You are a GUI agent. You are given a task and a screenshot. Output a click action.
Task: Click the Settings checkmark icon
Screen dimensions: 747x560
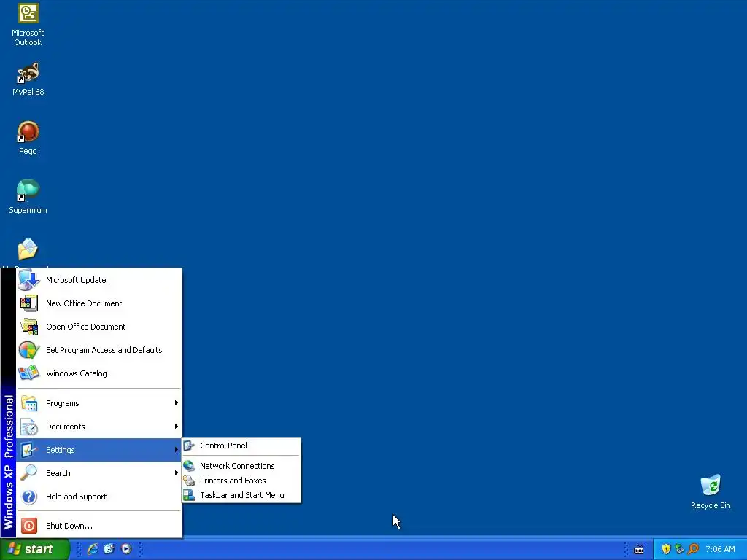tap(28, 450)
